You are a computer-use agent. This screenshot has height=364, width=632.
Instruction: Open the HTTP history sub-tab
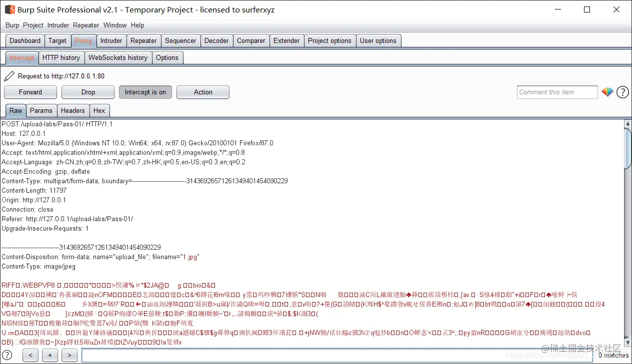(x=61, y=57)
